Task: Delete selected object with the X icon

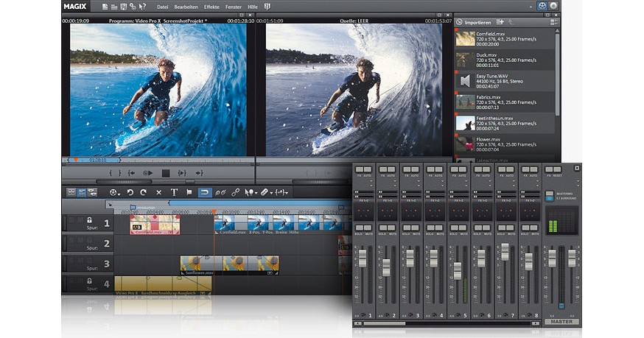Action: point(158,192)
